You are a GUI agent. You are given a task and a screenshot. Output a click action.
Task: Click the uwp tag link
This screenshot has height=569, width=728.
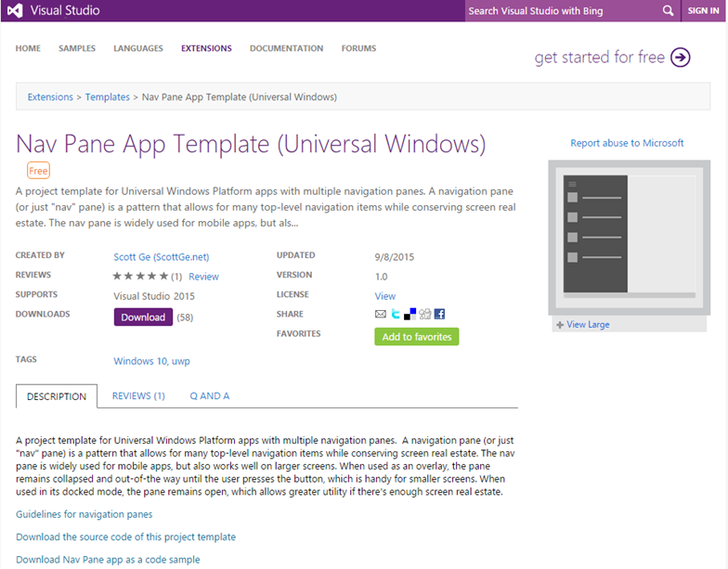pos(180,362)
